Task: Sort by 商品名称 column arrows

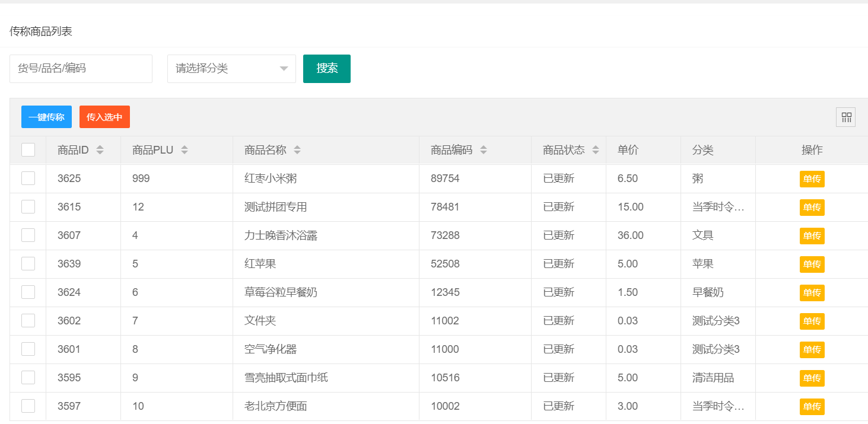Action: (x=297, y=150)
